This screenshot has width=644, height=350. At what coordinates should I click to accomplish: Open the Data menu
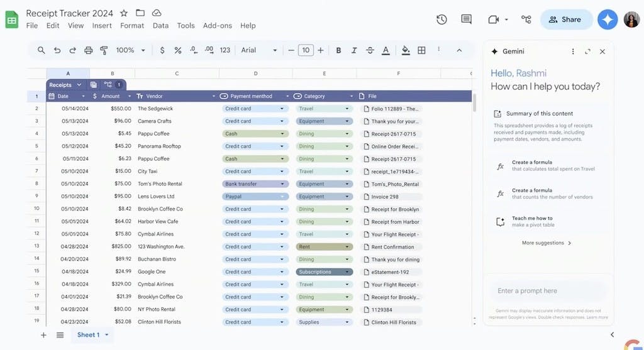pos(160,25)
